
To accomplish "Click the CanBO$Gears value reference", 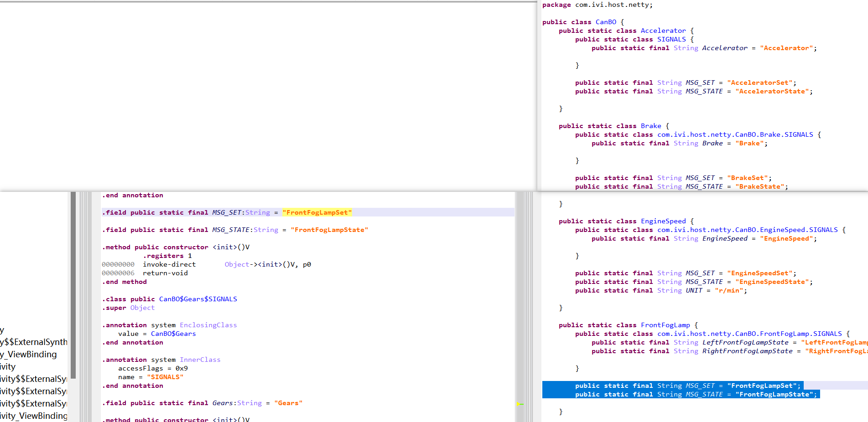I will pyautogui.click(x=173, y=334).
